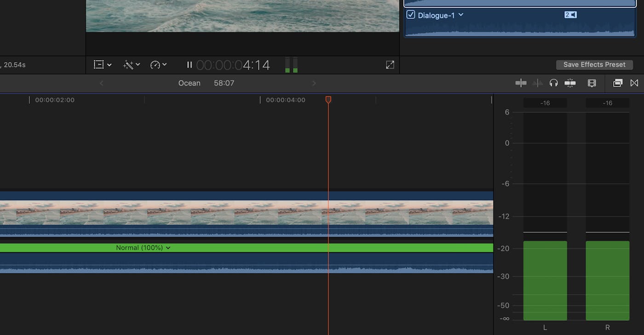Uncheck the Dialogue-1 checkbox
Viewport: 644px width, 335px height.
[x=411, y=15]
